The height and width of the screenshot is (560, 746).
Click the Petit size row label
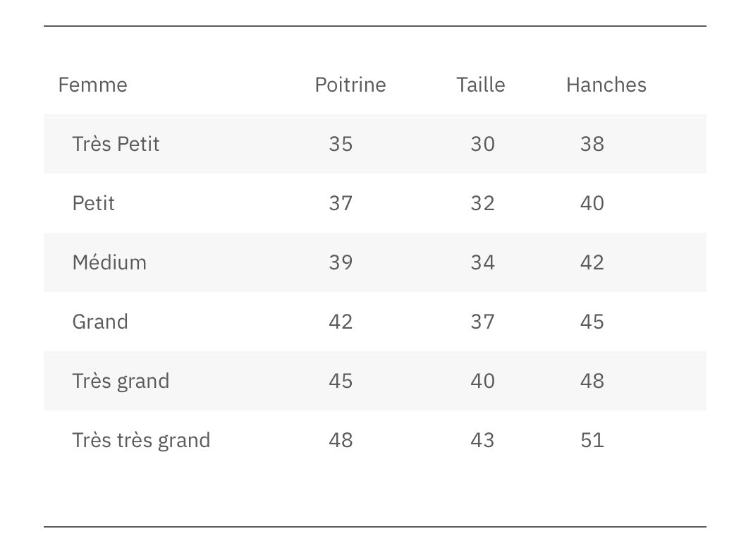coord(93,203)
